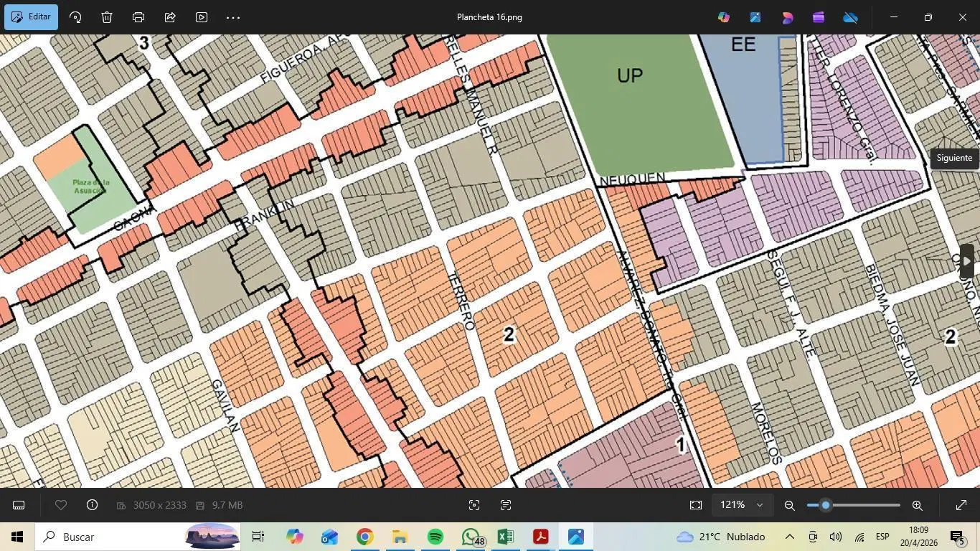
Task: Click the TERRERO street label
Action: (461, 301)
